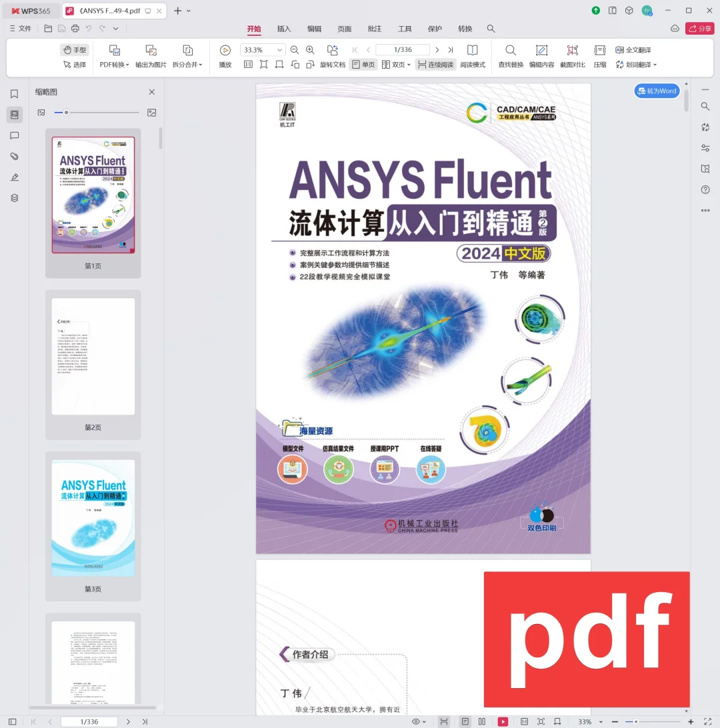Screen dimensions: 720x728
Task: Select the 第3页 thumbnail
Action: tap(93, 526)
